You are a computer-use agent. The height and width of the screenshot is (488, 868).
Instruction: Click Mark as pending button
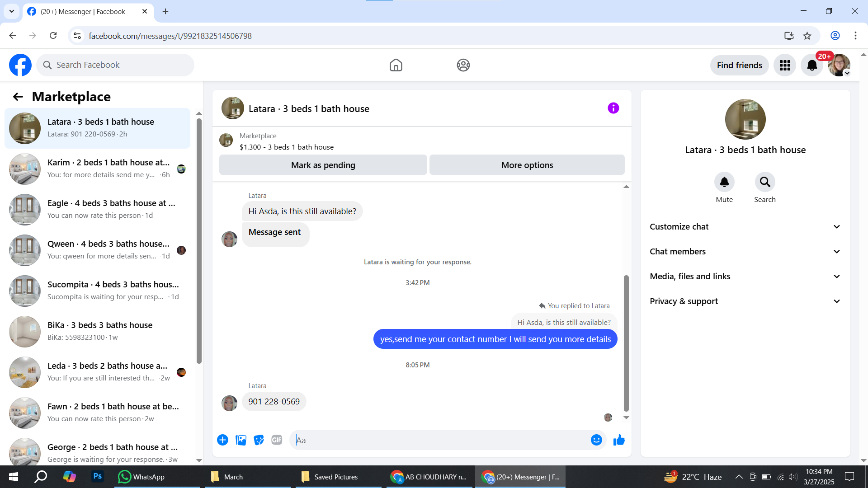[323, 165]
